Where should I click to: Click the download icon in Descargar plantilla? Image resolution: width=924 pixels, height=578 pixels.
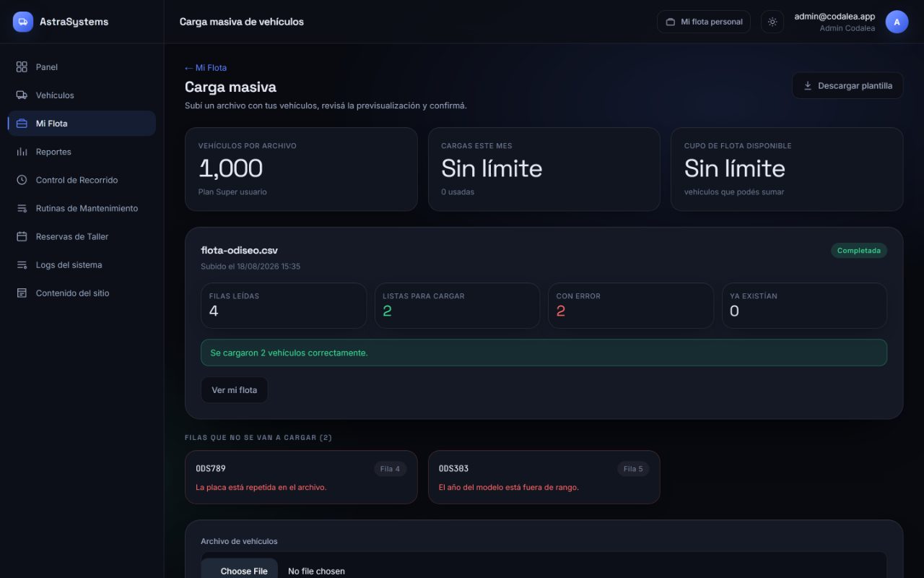point(808,85)
